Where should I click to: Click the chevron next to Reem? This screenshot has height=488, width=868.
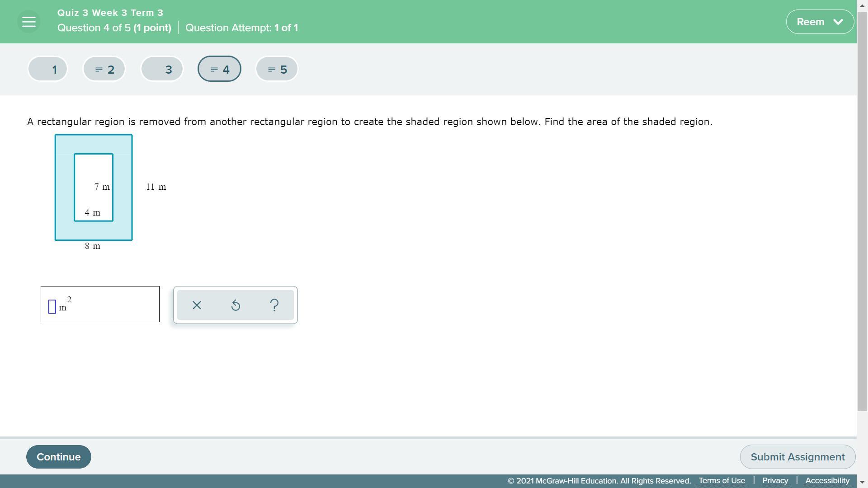[838, 22]
